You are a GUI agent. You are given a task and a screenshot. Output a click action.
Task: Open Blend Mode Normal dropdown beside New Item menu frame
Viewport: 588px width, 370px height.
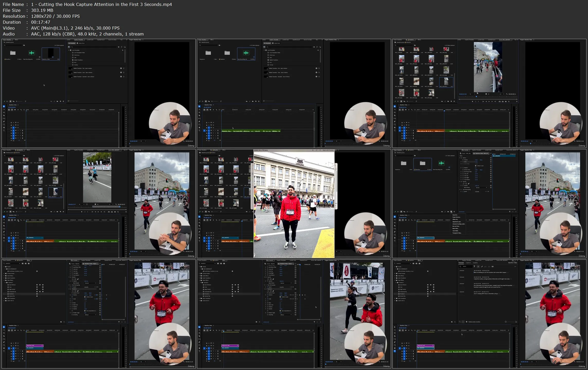481,187
